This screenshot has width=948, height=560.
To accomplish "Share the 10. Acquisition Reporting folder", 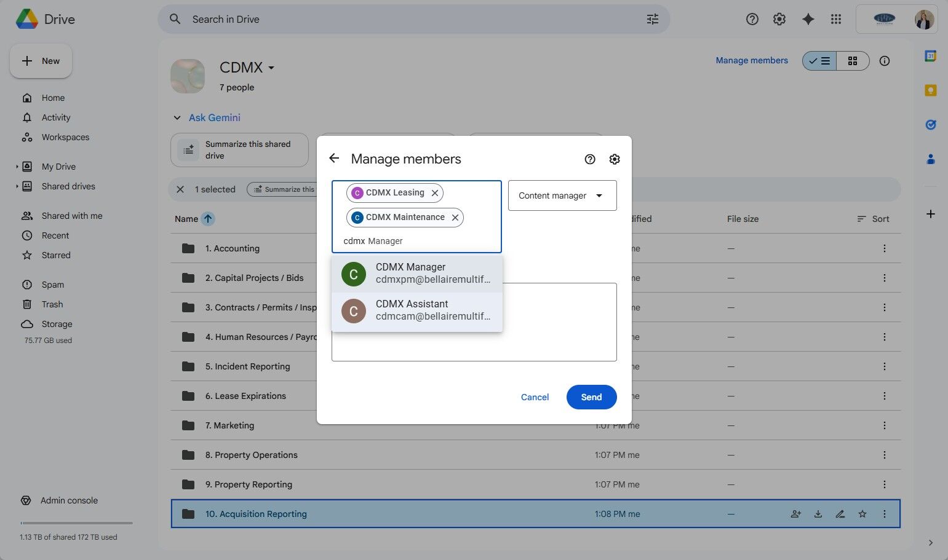I will (x=796, y=514).
